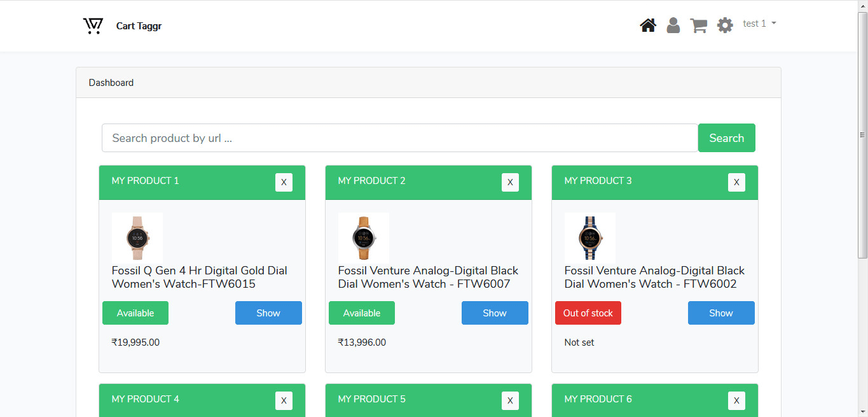The height and width of the screenshot is (417, 868).
Task: Open settings via the gear icon
Action: pyautogui.click(x=724, y=25)
